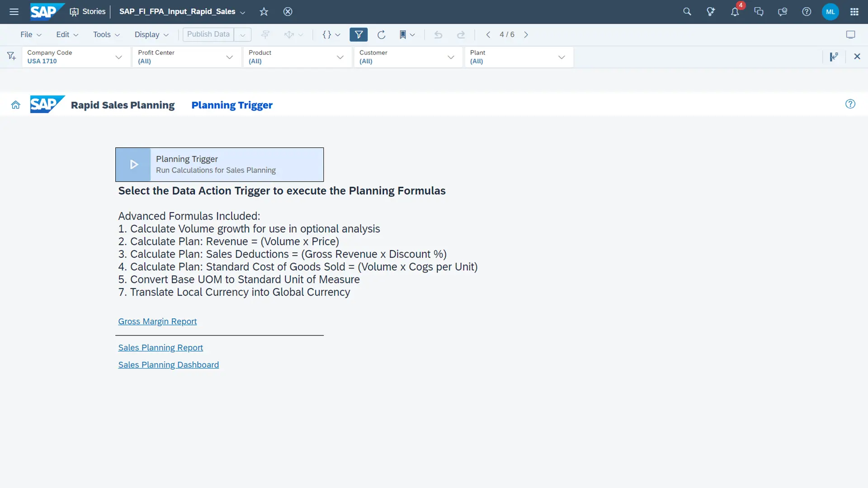
Task: Click the SAP logo in top header
Action: click(47, 12)
